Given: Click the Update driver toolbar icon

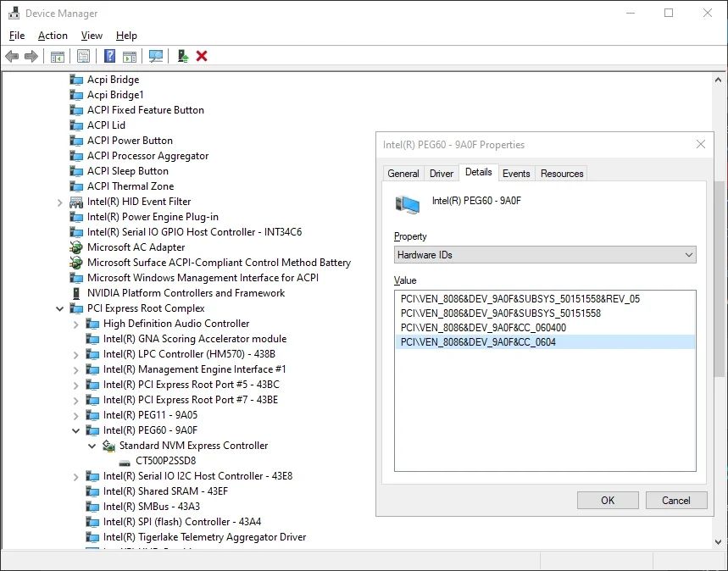Looking at the screenshot, I should (182, 56).
